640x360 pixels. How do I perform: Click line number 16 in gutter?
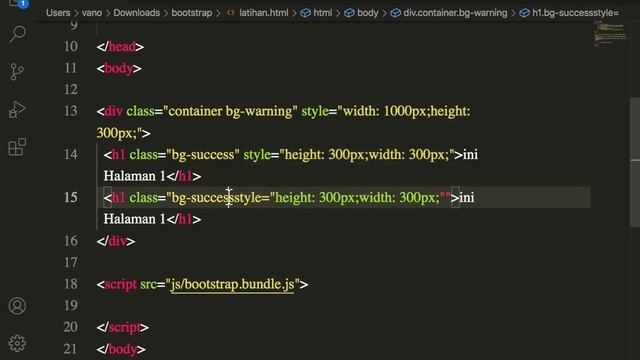tap(71, 241)
